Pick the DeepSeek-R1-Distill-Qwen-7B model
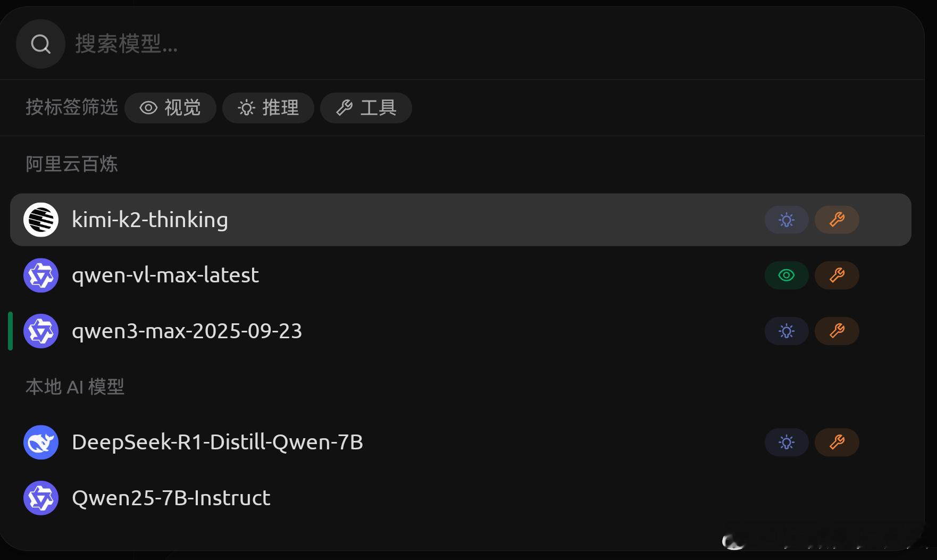 (217, 442)
